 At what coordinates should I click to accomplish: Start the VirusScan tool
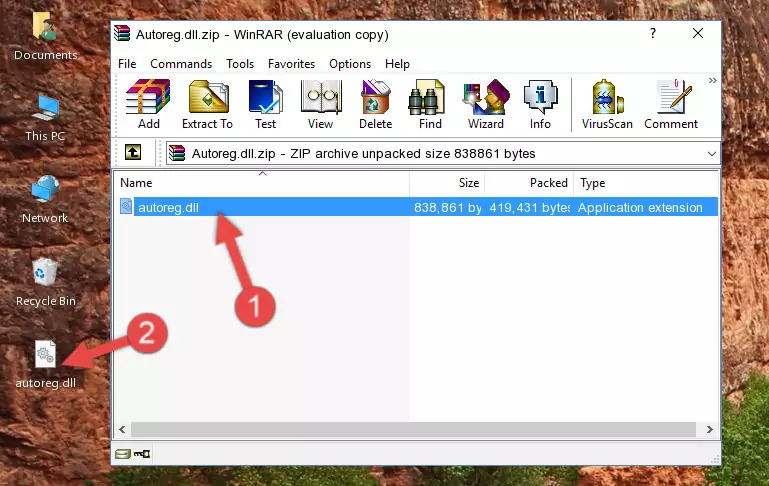point(607,104)
